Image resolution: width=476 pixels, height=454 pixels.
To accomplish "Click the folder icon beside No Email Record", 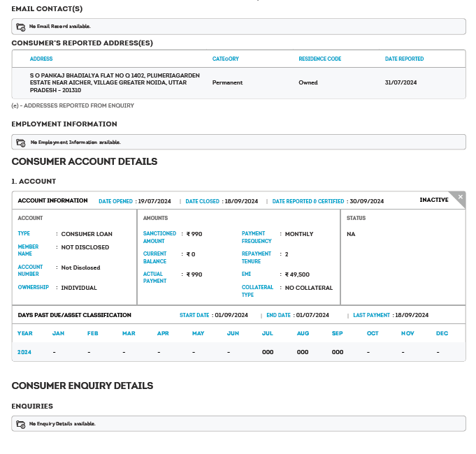I will [21, 27].
